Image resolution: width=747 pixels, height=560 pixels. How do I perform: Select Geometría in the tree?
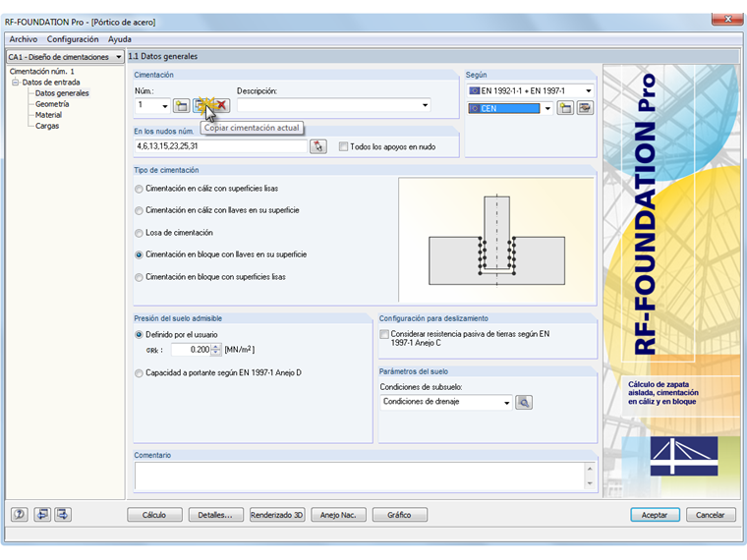(52, 104)
